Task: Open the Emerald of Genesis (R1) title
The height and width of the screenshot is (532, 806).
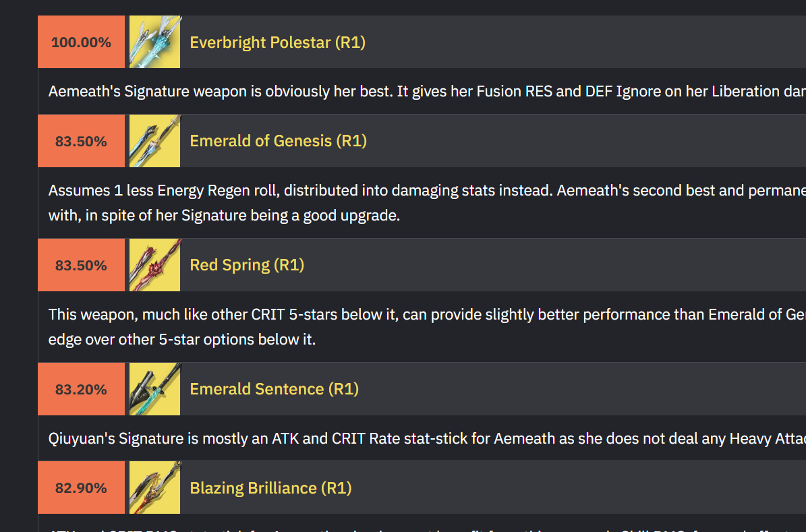Action: click(278, 141)
